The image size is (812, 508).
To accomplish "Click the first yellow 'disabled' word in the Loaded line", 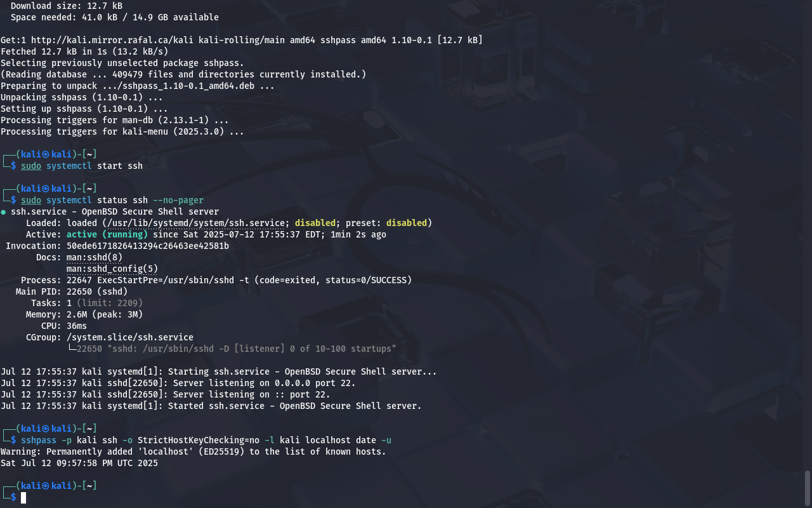I will [x=315, y=223].
